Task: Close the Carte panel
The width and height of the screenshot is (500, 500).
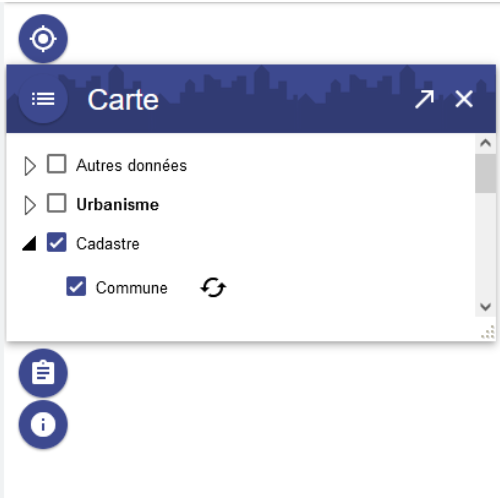Action: coord(464,99)
